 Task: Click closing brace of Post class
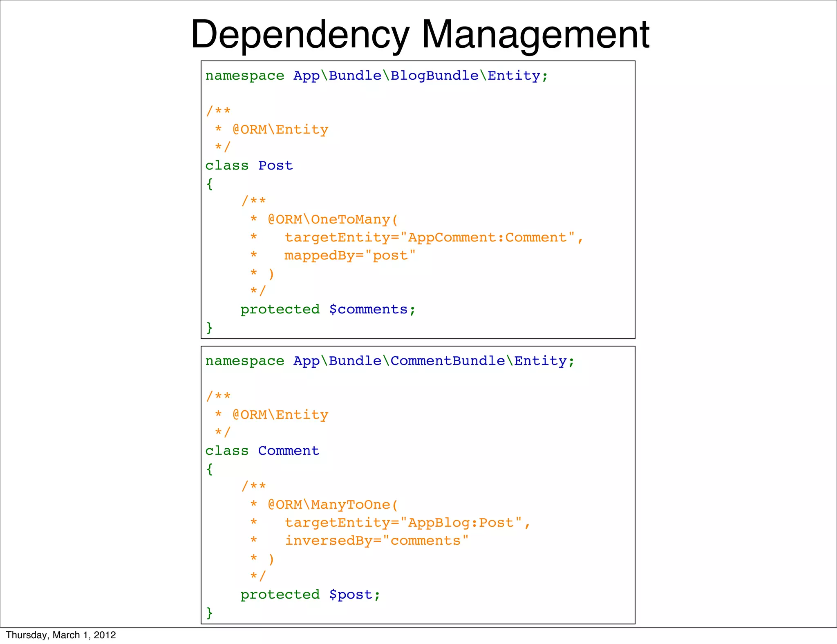coord(209,327)
